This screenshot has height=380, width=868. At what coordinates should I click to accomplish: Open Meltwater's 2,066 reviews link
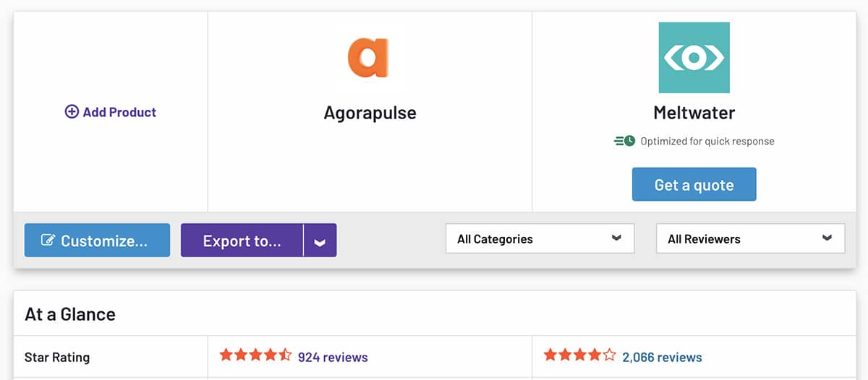tap(662, 357)
